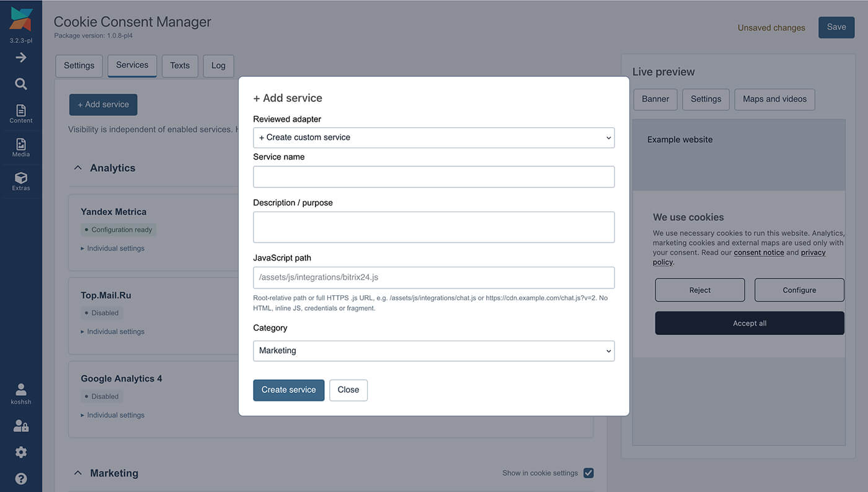
Task: Click Reject in the cookie preview
Action: pos(700,290)
